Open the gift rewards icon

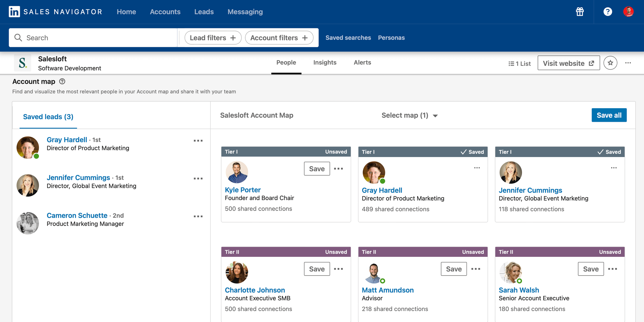tap(580, 12)
